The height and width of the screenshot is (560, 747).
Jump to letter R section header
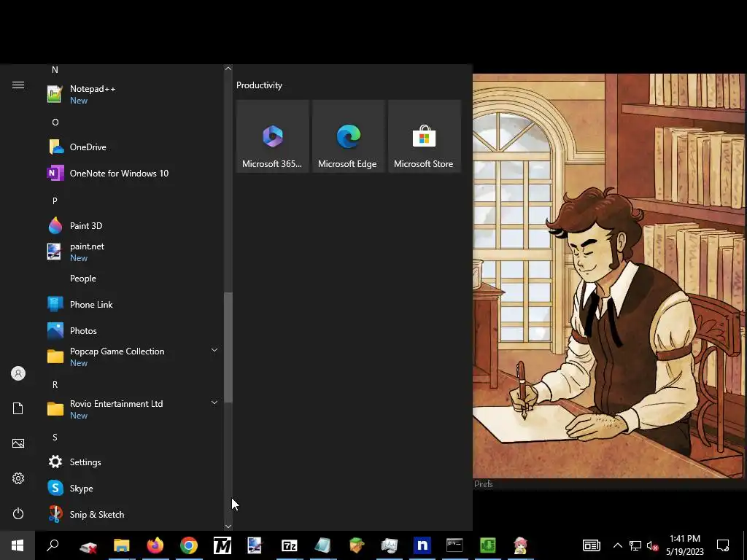click(x=55, y=385)
